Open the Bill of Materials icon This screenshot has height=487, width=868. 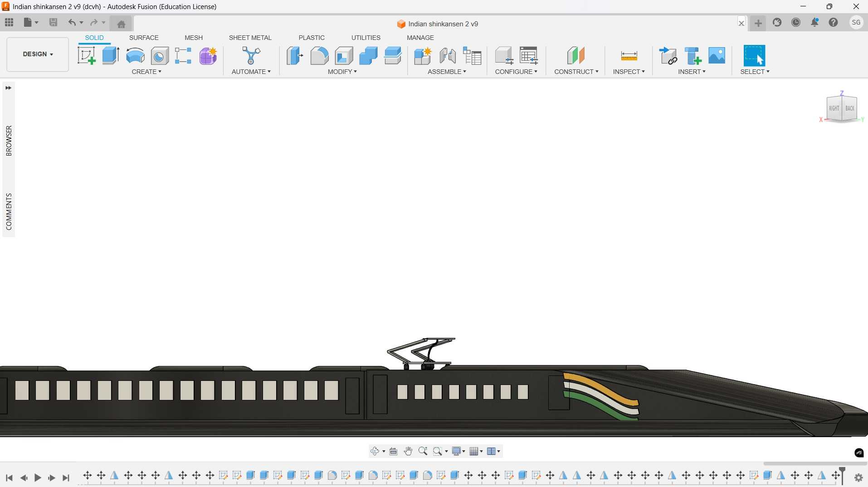472,56
